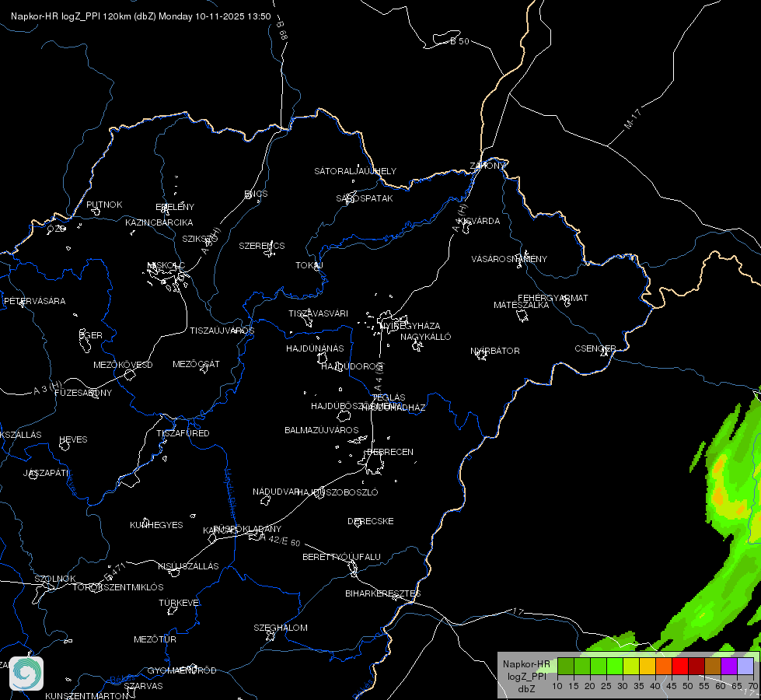Image resolution: width=761 pixels, height=700 pixels.
Task: Click the orange 40-45 dBZ legend swatch
Action: (x=664, y=666)
